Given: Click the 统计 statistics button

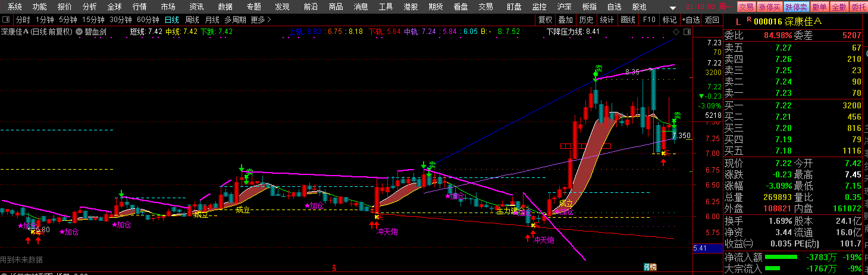Looking at the screenshot, I should click(x=606, y=20).
